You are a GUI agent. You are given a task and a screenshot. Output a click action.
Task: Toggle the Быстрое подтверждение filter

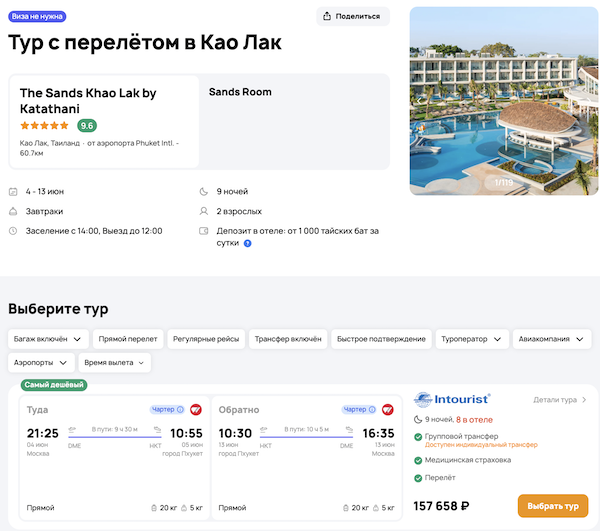pyautogui.click(x=381, y=339)
